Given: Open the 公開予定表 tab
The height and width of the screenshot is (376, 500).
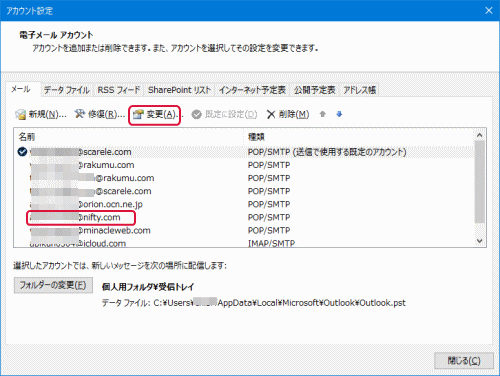Looking at the screenshot, I should click(315, 90).
